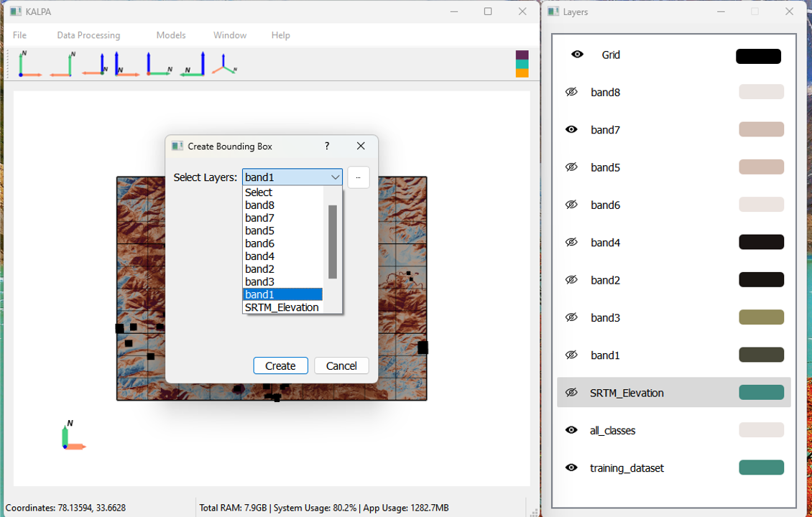Select the all_classes layer name in Layers
The height and width of the screenshot is (517, 812).
[x=613, y=431]
